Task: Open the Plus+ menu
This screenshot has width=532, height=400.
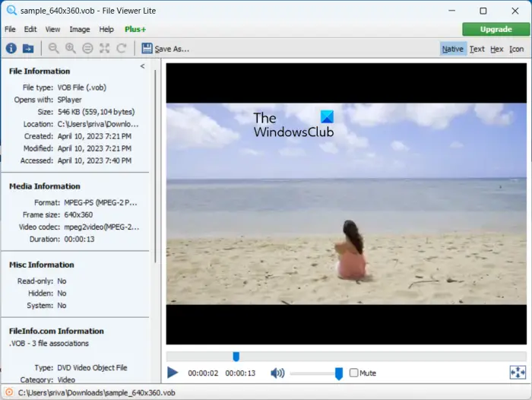Action: (x=135, y=29)
